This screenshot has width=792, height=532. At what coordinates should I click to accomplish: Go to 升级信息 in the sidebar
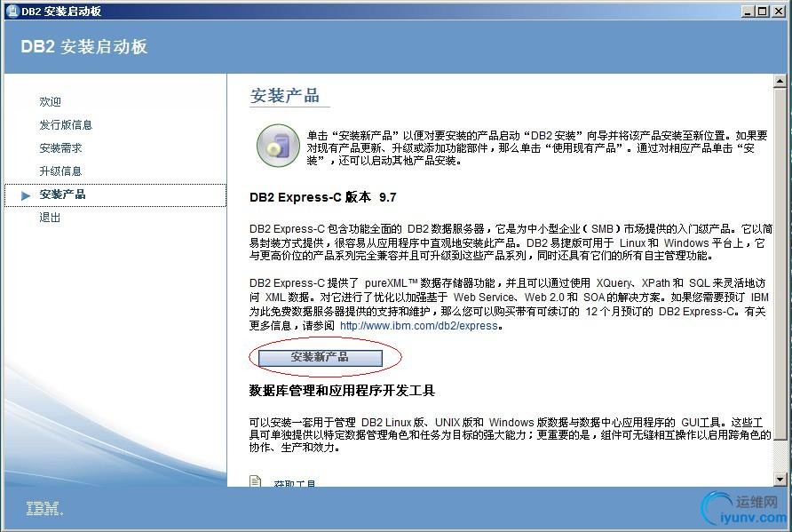click(60, 171)
